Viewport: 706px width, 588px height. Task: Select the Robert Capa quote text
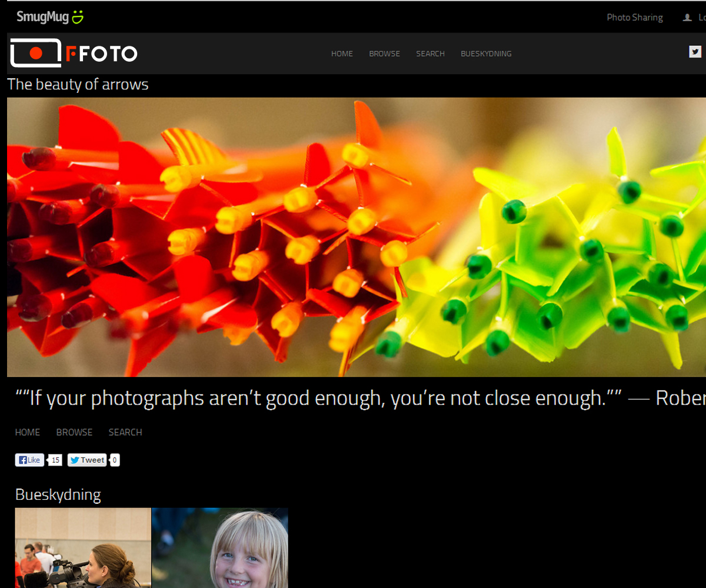pos(360,398)
